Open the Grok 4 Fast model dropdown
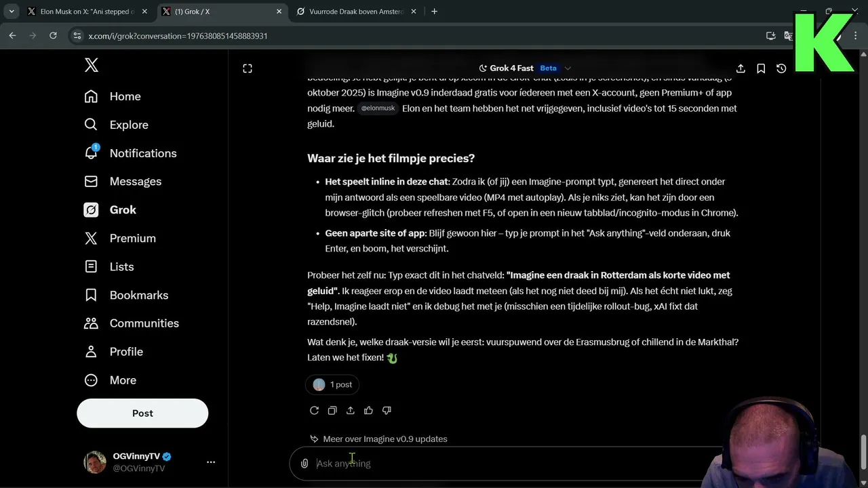Screen dimensions: 868x488 525,68
